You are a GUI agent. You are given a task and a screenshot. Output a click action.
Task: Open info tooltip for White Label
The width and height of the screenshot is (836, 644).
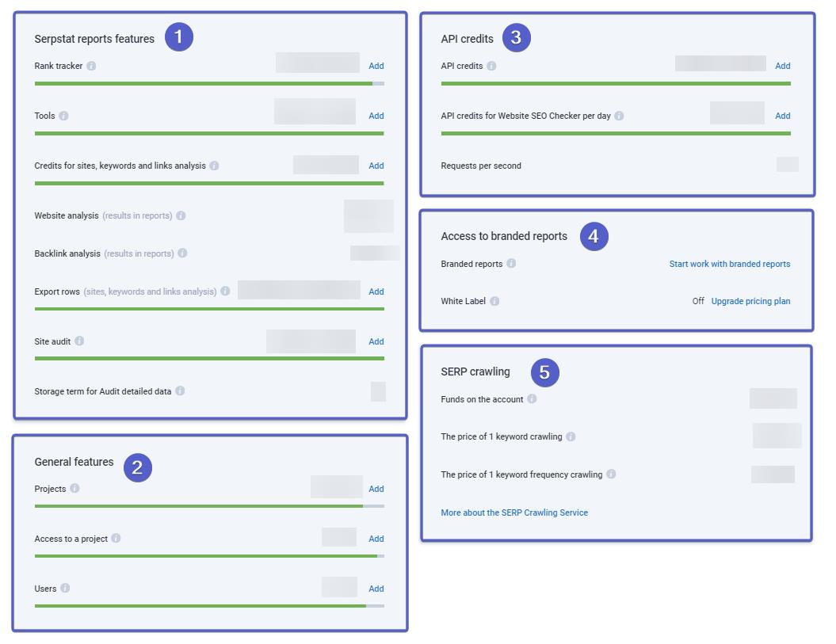[494, 301]
